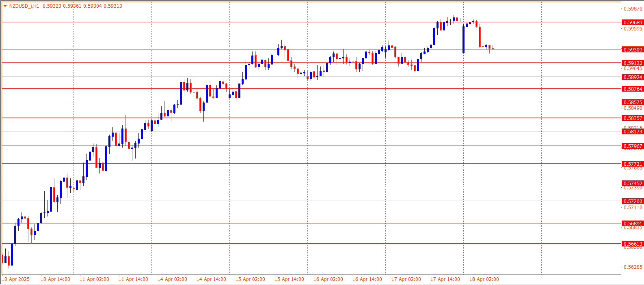Screen dimensions: 644x285
Task: Click the 10 Apr 2025 time label
Action: tap(16, 279)
